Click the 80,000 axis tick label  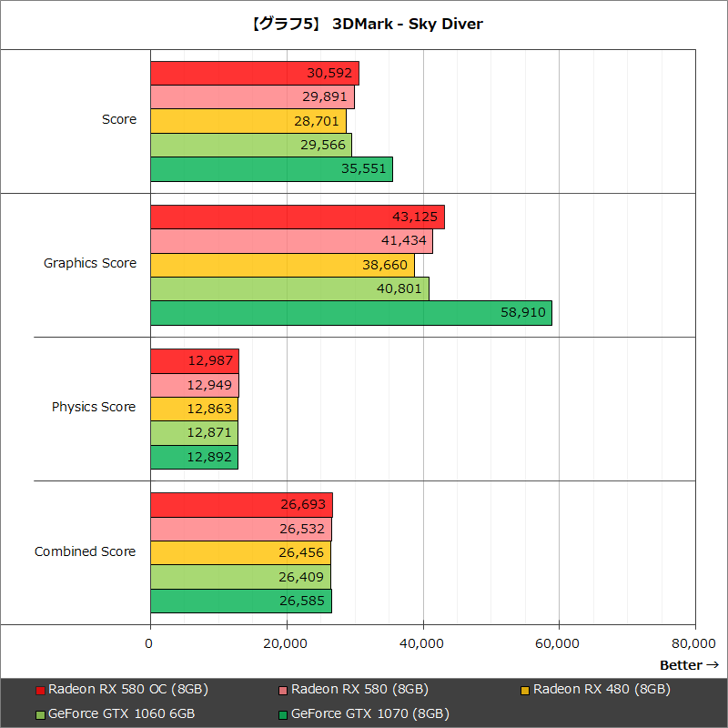pos(693,643)
